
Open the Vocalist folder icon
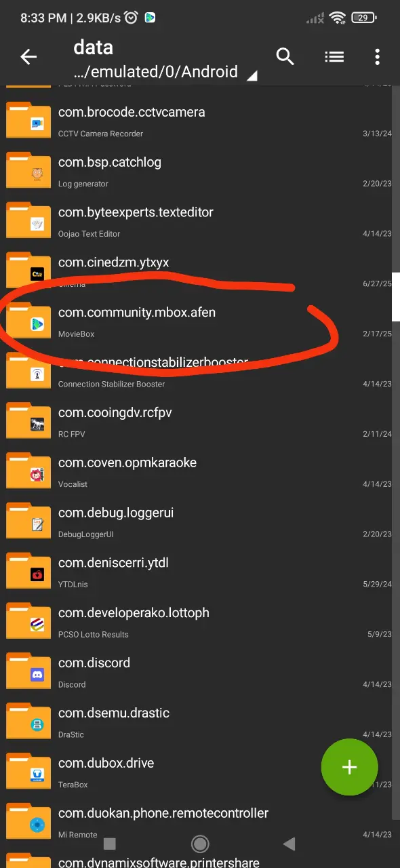[28, 471]
